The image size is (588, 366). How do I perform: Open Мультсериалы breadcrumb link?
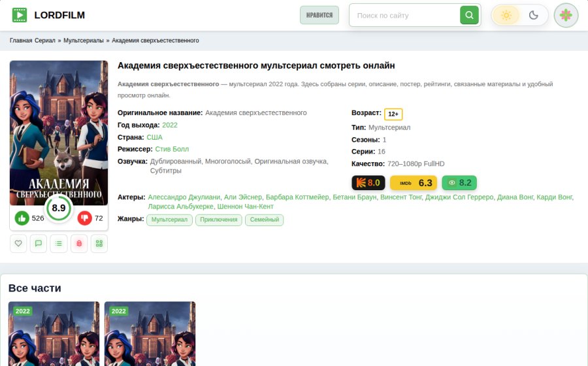pyautogui.click(x=83, y=41)
